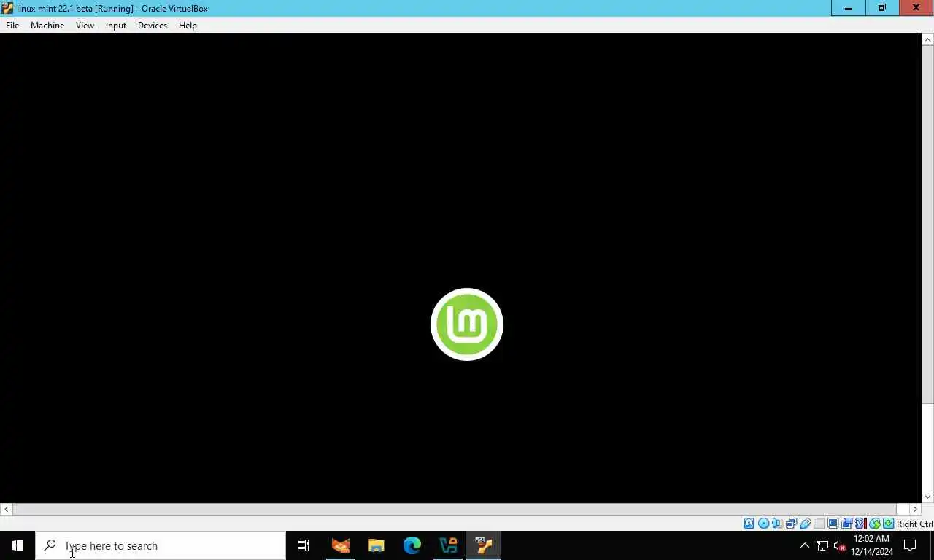Click the VirtualBox icon in title bar
Image resolution: width=934 pixels, height=560 pixels.
pyautogui.click(x=7, y=8)
